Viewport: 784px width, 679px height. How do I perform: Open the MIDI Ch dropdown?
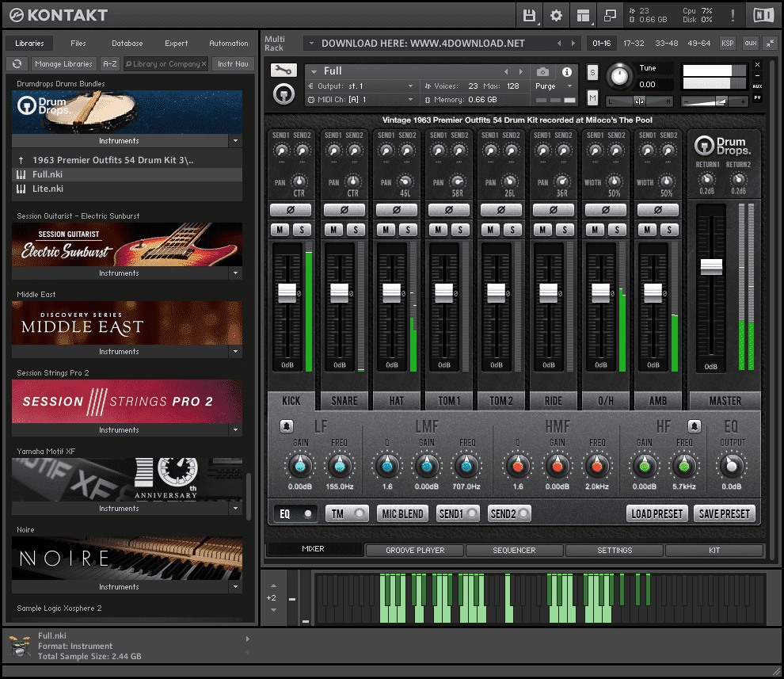click(411, 100)
